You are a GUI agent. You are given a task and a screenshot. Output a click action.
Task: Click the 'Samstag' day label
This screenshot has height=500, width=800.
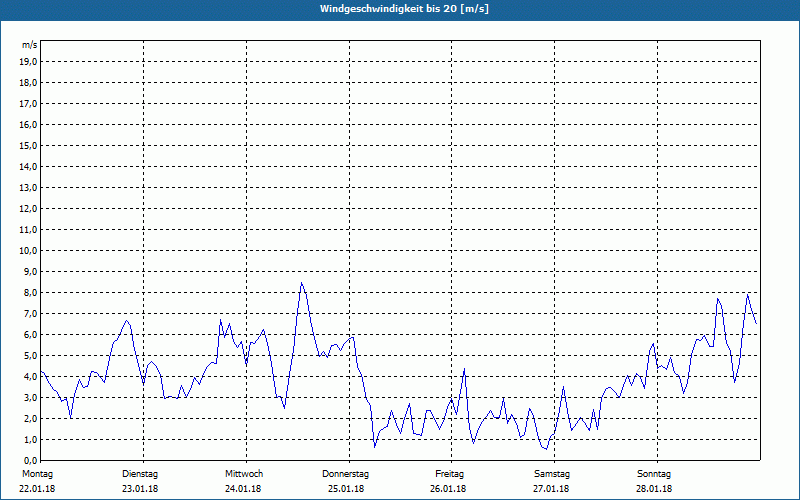click(552, 474)
